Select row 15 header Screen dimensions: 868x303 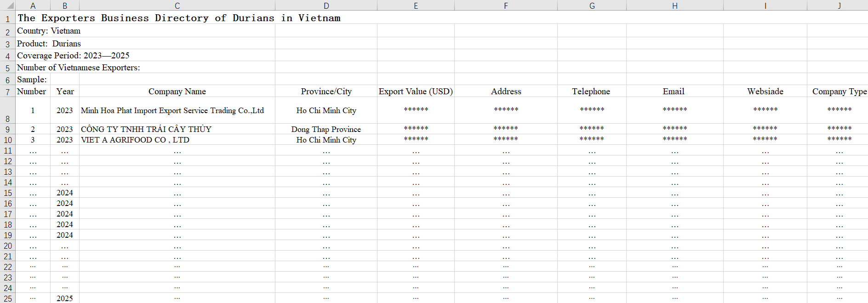[8, 193]
